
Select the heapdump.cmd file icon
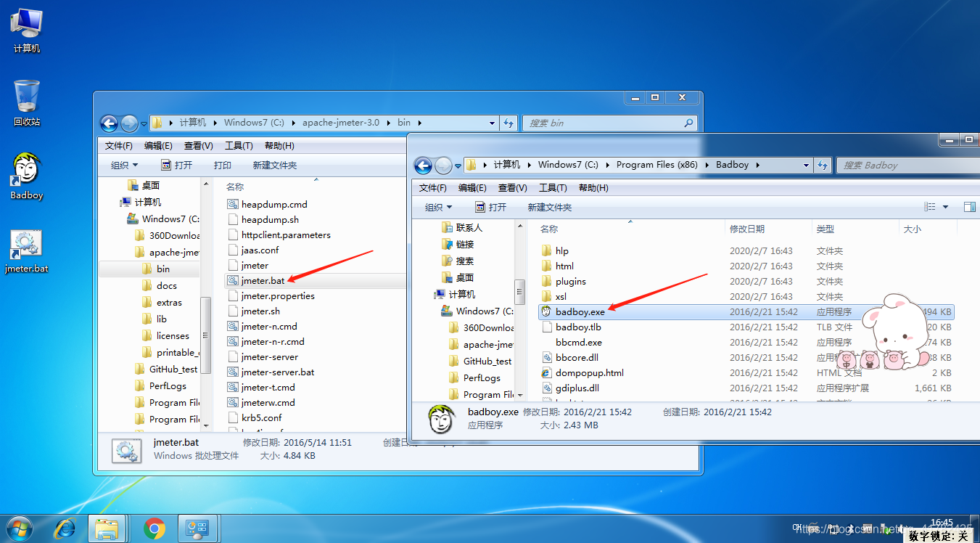(x=232, y=204)
